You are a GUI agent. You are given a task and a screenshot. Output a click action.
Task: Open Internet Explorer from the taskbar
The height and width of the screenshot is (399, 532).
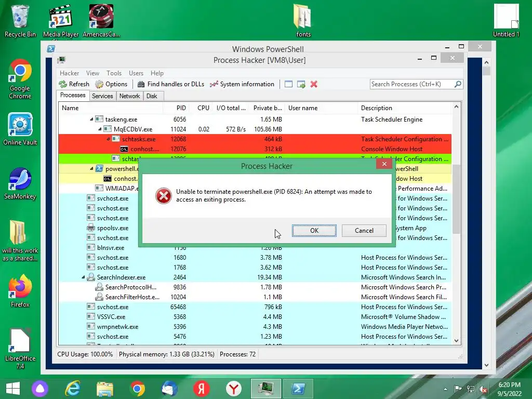[72, 389]
